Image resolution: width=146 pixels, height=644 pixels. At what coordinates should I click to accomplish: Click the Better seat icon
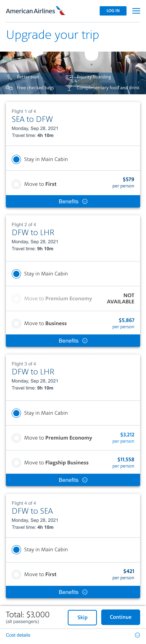(x=10, y=77)
